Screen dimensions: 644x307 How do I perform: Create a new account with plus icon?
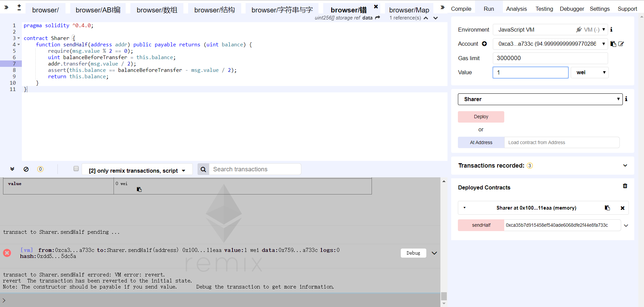point(484,44)
